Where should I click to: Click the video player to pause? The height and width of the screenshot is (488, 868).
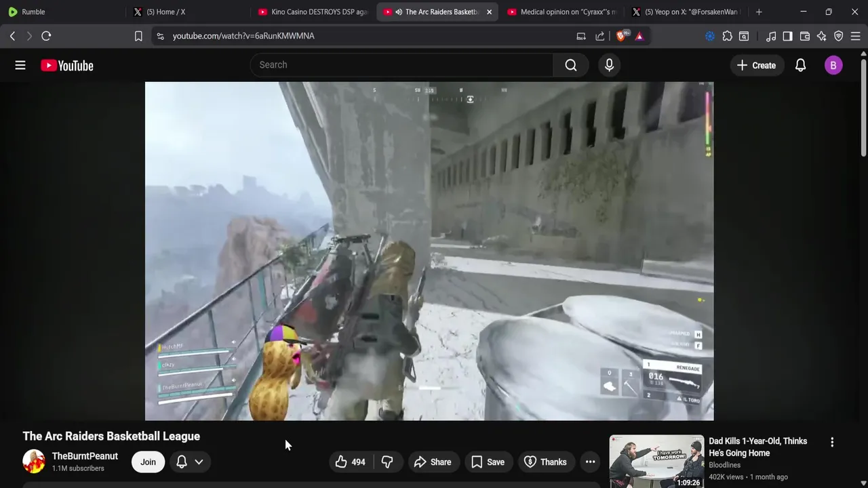429,251
